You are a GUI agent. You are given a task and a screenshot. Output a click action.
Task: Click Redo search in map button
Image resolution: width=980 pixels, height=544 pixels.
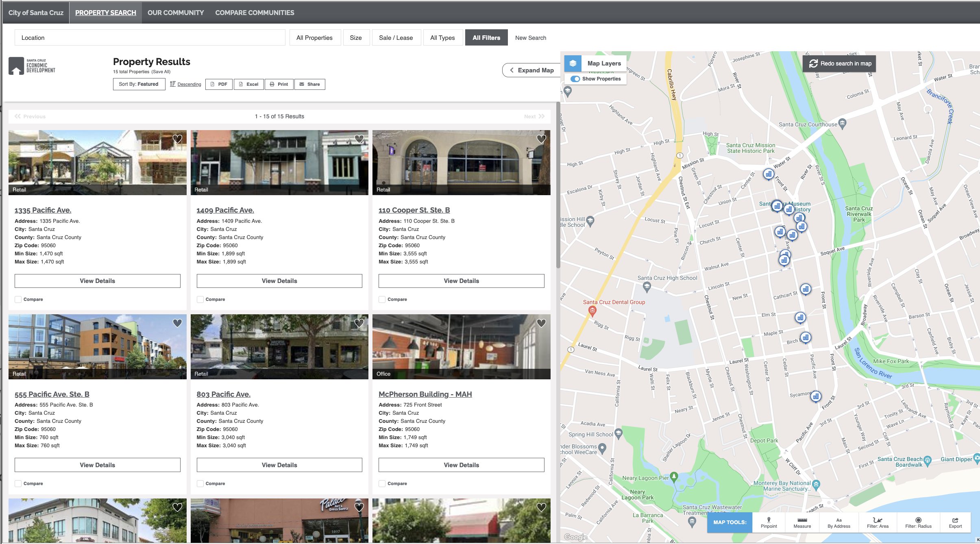click(839, 63)
